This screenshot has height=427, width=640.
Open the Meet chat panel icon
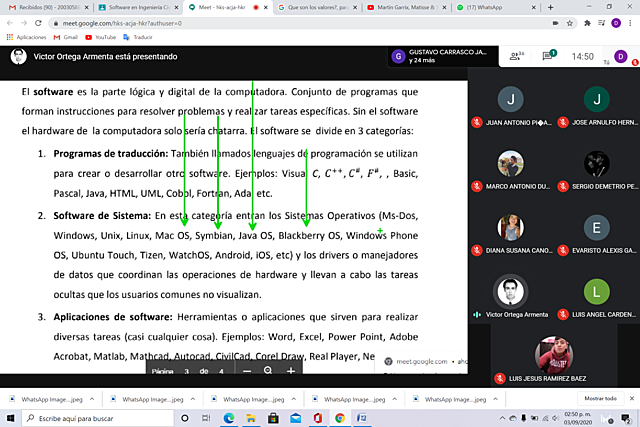tap(549, 56)
